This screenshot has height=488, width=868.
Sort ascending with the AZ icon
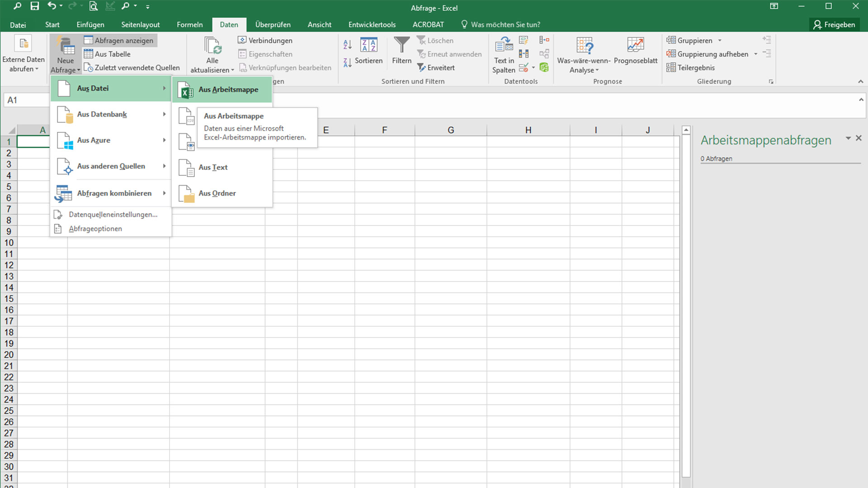(x=347, y=44)
